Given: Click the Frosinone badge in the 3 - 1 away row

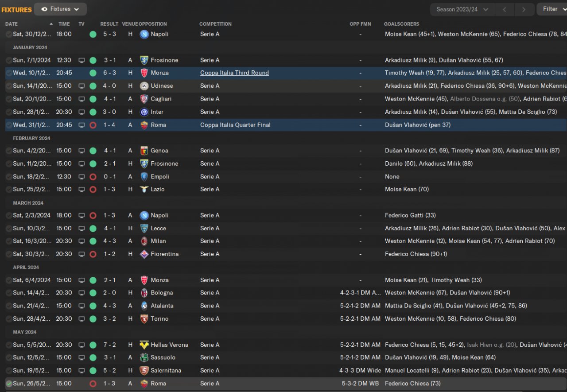Looking at the screenshot, I should pyautogui.click(x=144, y=60).
